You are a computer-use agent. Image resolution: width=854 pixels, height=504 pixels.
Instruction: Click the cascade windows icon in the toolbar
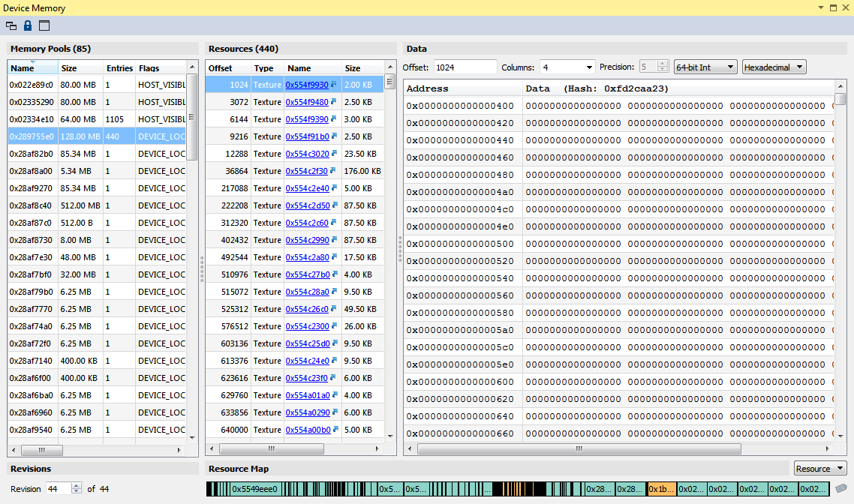point(11,25)
